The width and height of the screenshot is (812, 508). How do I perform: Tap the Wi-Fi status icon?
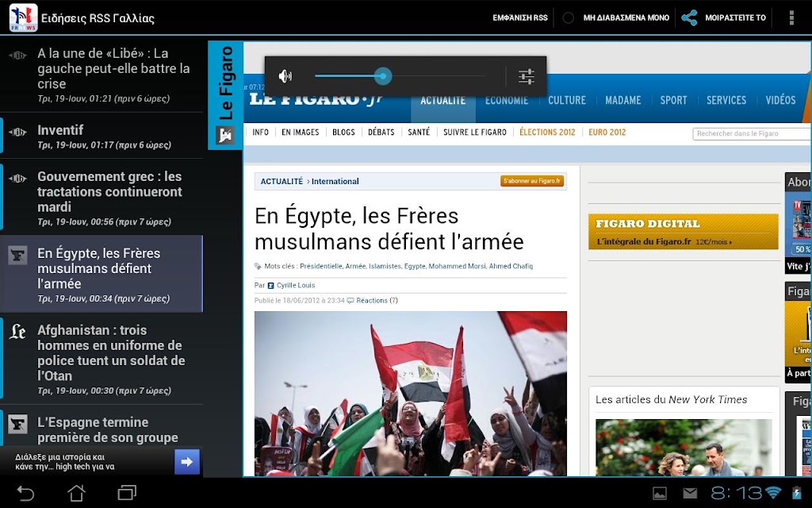pyautogui.click(x=773, y=492)
